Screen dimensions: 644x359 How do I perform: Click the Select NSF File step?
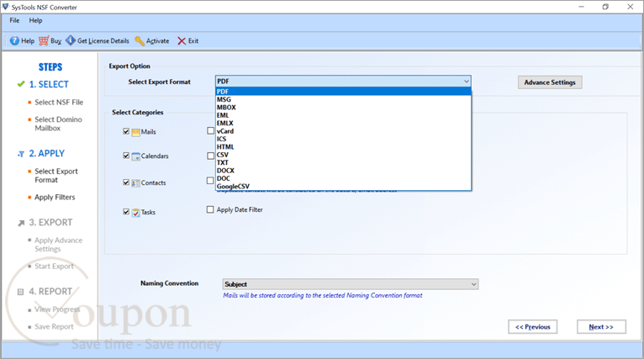pos(59,103)
